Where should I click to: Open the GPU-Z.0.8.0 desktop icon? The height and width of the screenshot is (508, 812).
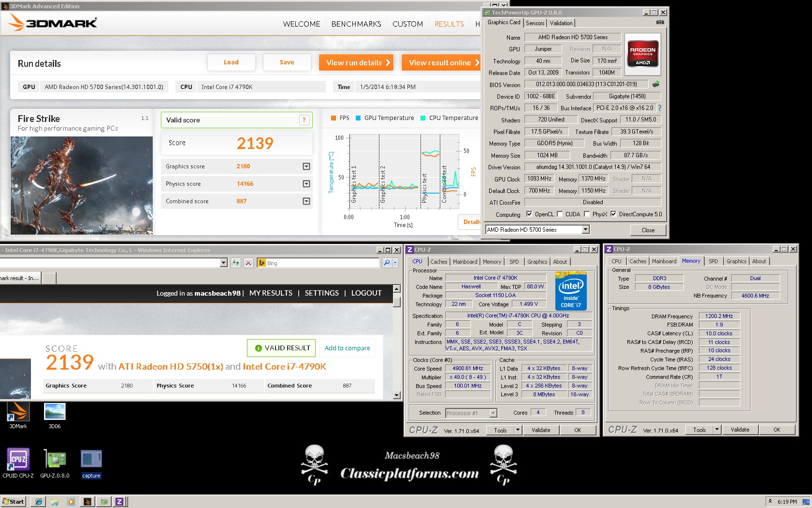point(55,463)
